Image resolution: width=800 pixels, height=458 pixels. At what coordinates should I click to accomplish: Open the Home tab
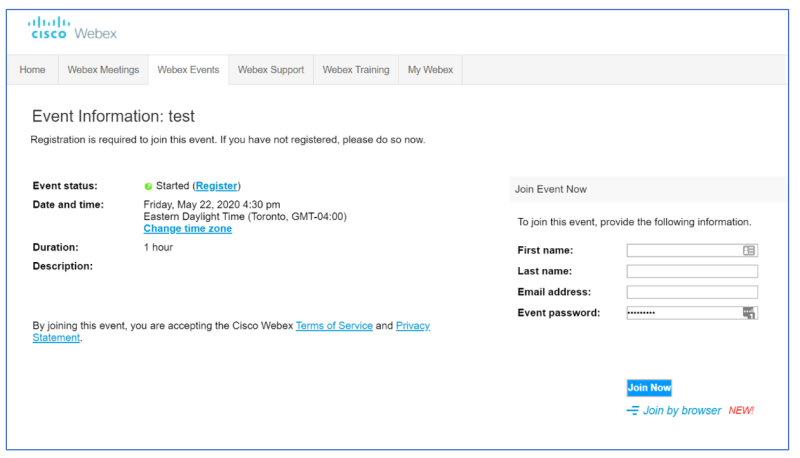(32, 70)
